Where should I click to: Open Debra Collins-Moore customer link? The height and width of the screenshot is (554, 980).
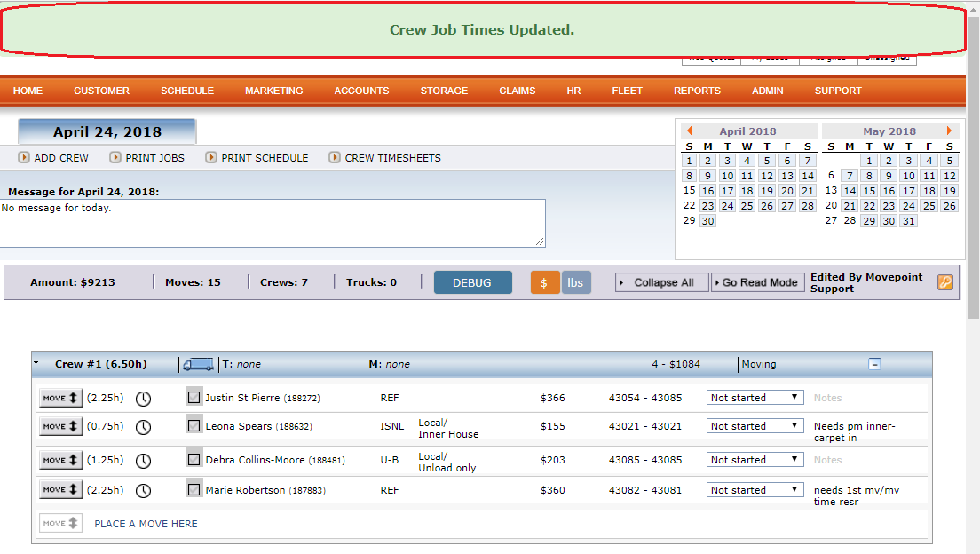click(x=275, y=460)
